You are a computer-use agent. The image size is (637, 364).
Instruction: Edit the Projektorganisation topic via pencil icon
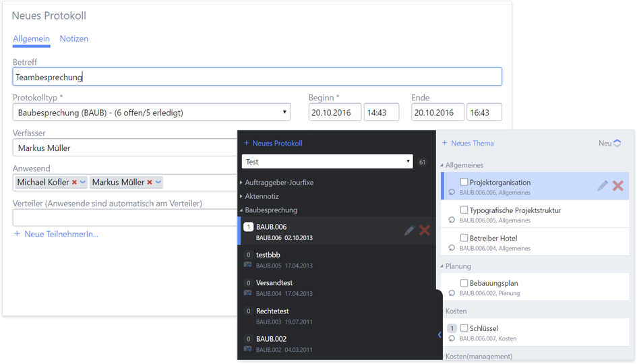603,185
